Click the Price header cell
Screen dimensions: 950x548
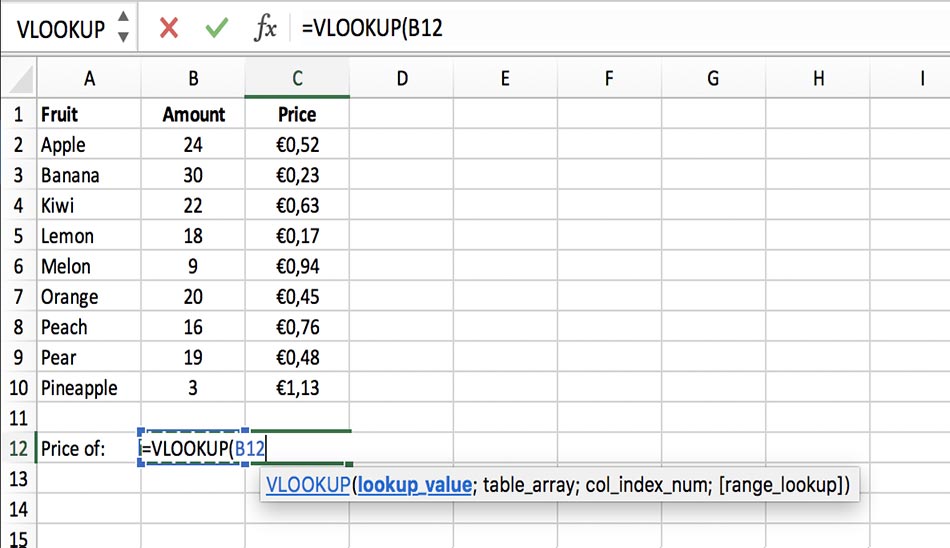pos(297,114)
